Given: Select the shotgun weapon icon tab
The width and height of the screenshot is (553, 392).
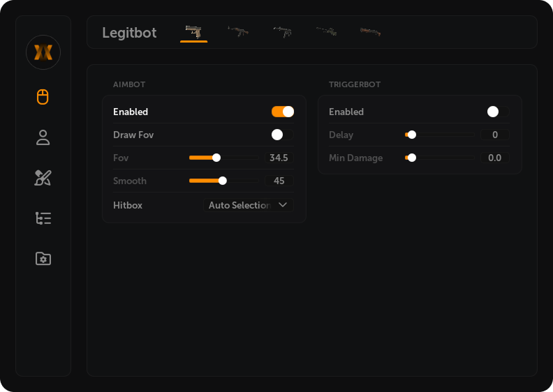Looking at the screenshot, I should (370, 31).
